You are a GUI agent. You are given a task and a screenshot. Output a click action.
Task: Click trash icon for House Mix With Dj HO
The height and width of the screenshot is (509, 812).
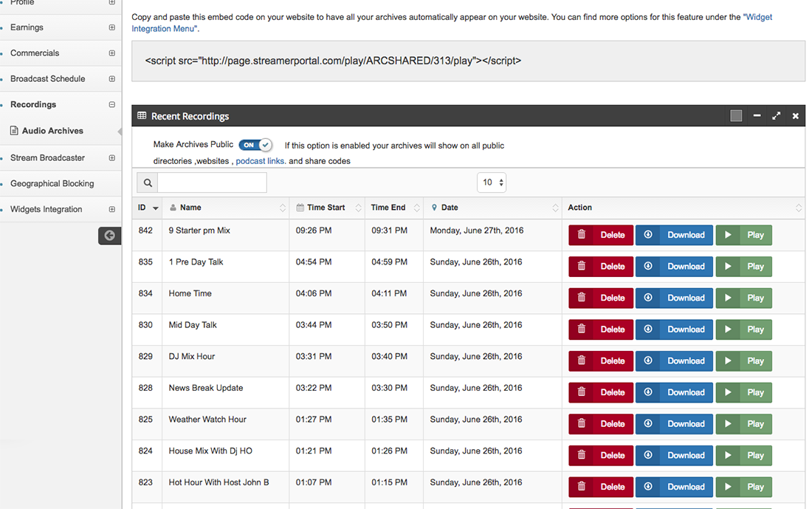tap(582, 454)
